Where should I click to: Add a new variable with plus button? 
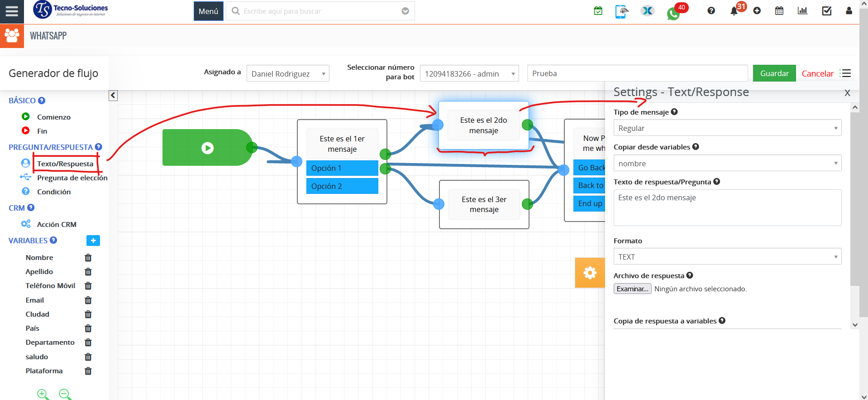(93, 241)
